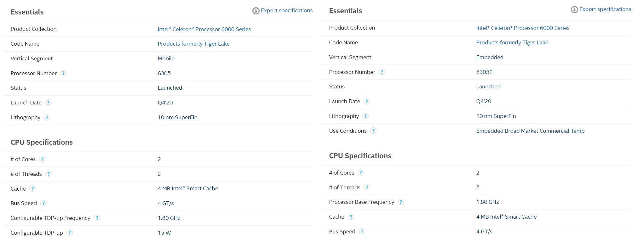
Task: Open Launch Date help icon in Embedded panel
Action: click(x=367, y=101)
